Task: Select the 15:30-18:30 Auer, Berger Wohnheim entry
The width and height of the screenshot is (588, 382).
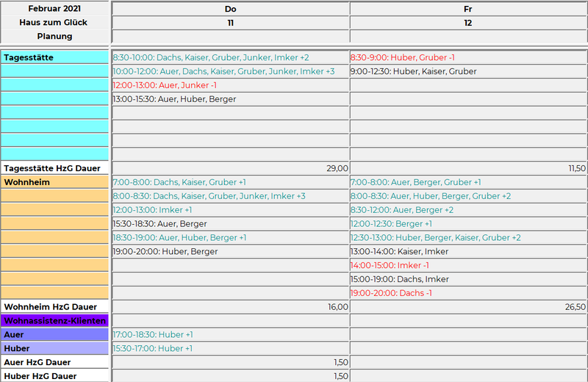Action: [x=159, y=224]
